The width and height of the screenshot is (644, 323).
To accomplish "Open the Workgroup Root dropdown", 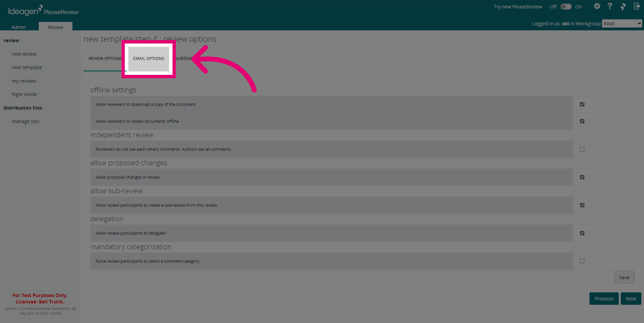I will [622, 24].
